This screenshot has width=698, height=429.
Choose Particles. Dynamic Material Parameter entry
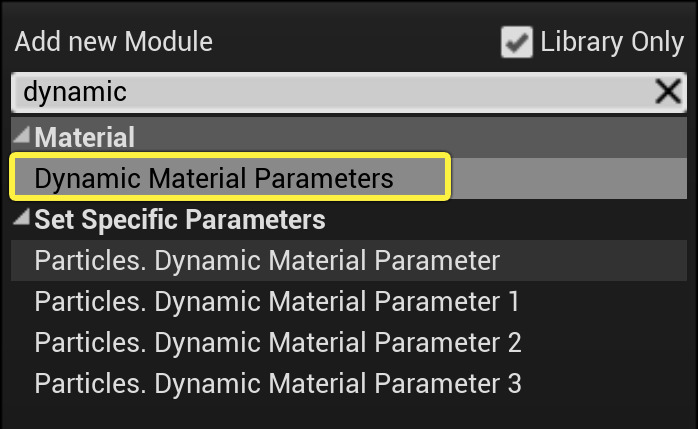[267, 261]
